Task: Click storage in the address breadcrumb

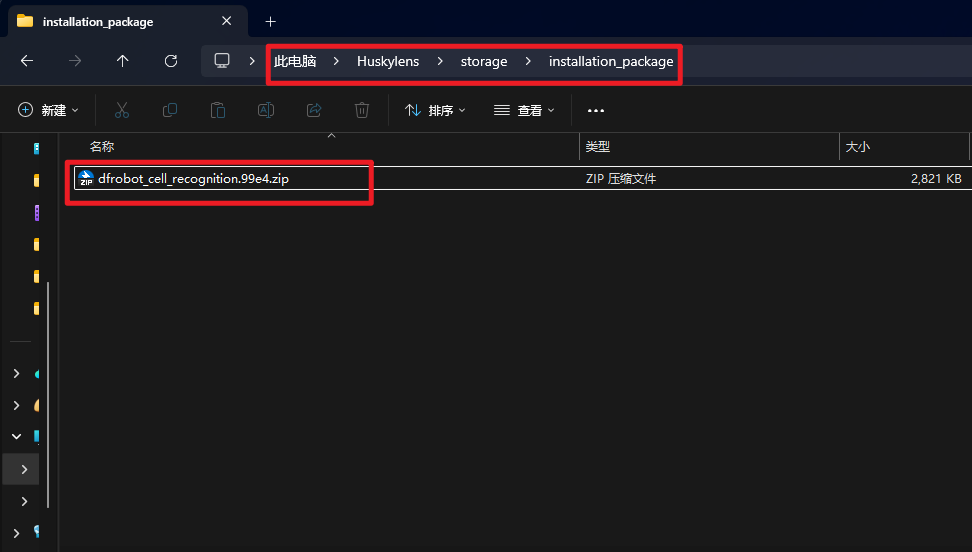Action: pos(484,61)
